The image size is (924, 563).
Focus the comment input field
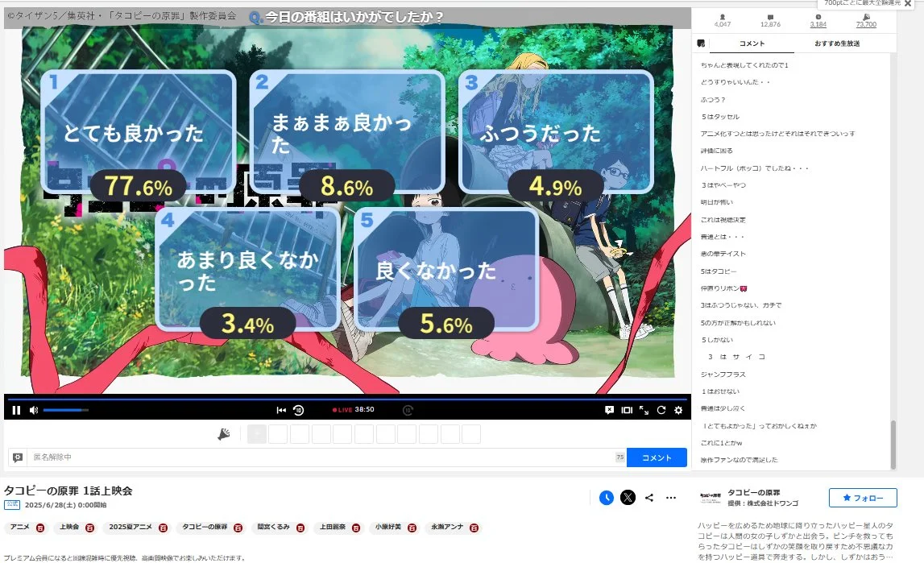point(323,457)
